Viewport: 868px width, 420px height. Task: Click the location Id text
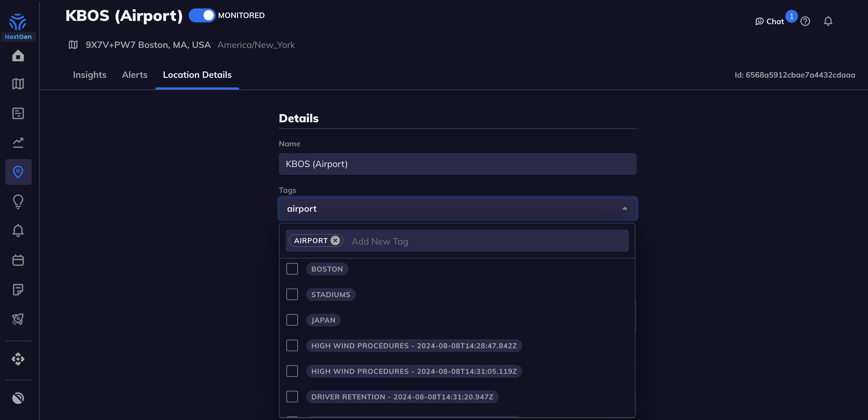coord(795,75)
